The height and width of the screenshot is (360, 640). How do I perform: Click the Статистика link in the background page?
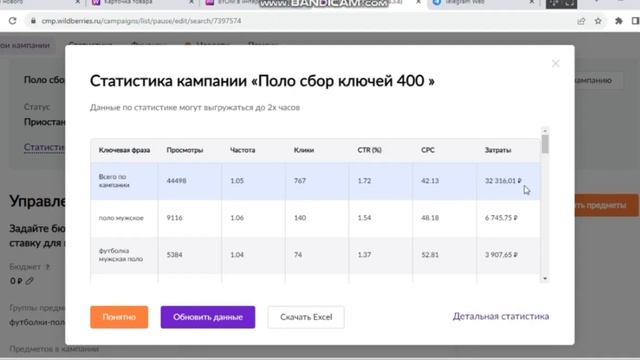pos(44,147)
